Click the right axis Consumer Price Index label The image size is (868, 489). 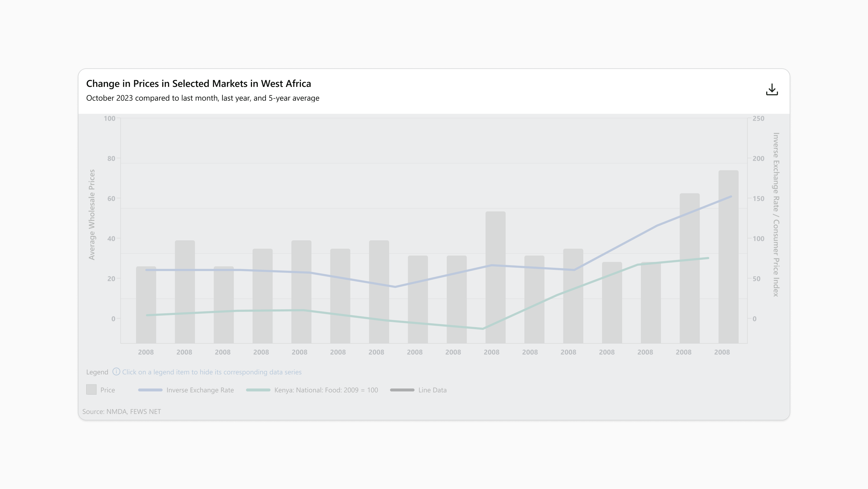click(x=776, y=215)
